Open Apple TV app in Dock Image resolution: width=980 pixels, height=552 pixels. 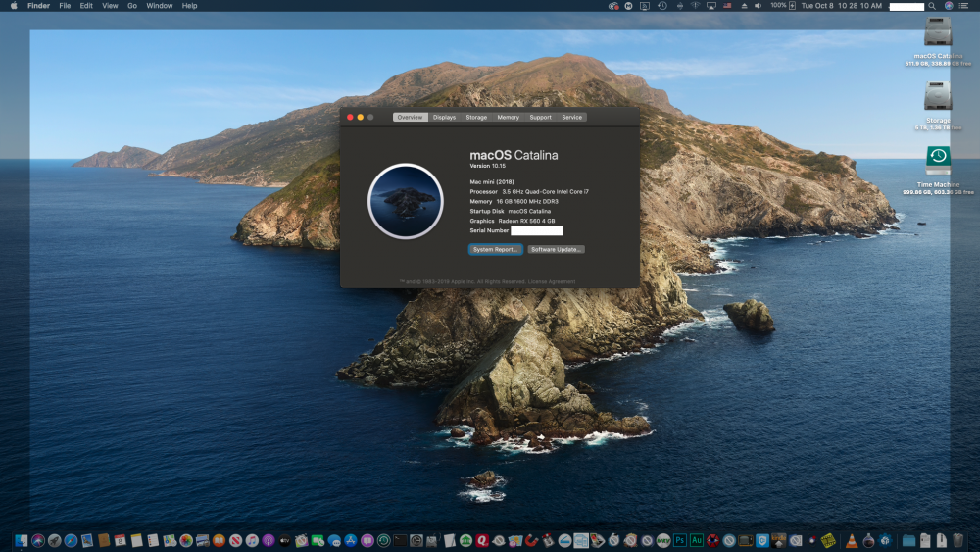pos(284,541)
